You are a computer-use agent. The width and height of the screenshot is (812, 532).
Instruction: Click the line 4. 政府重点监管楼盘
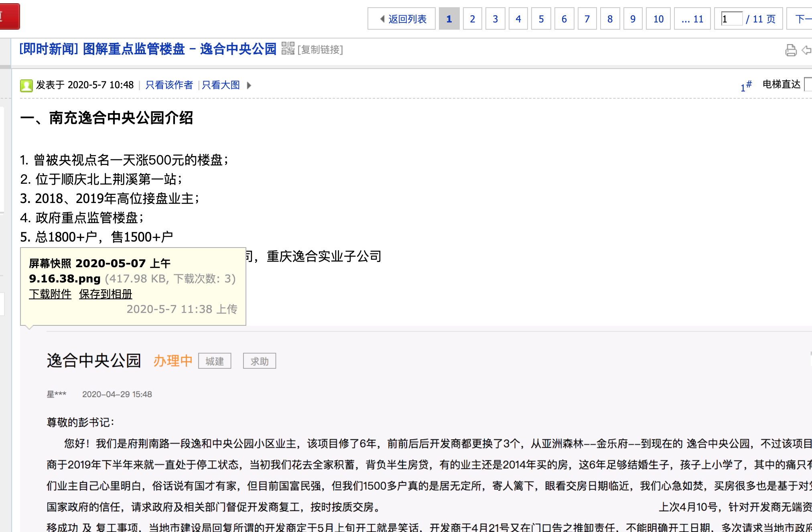(x=82, y=218)
